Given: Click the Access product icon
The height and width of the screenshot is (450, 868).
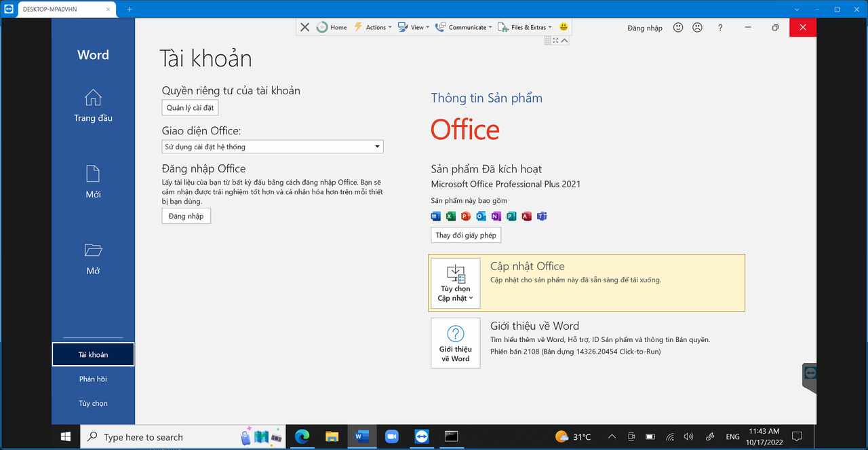Looking at the screenshot, I should coord(527,217).
